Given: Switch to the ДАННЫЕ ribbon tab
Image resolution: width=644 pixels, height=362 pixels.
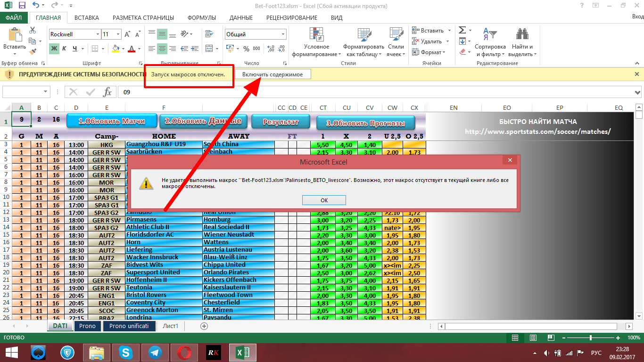Looking at the screenshot, I should pyautogui.click(x=241, y=17).
